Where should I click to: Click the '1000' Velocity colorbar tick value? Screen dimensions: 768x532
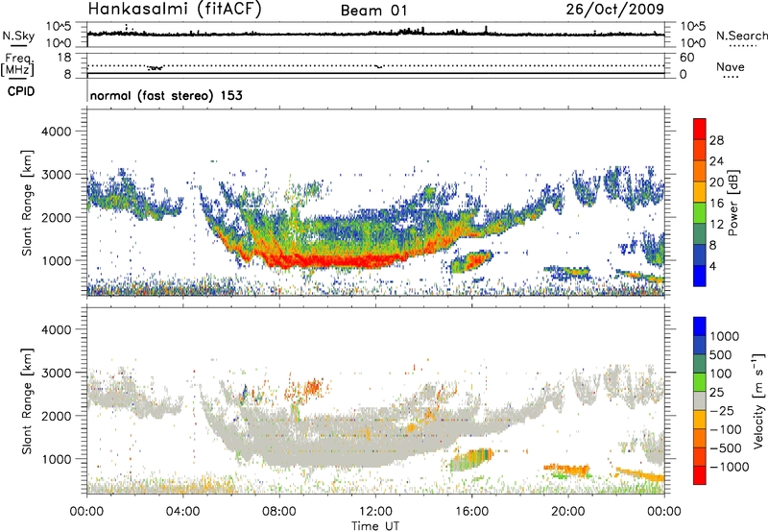pyautogui.click(x=725, y=336)
